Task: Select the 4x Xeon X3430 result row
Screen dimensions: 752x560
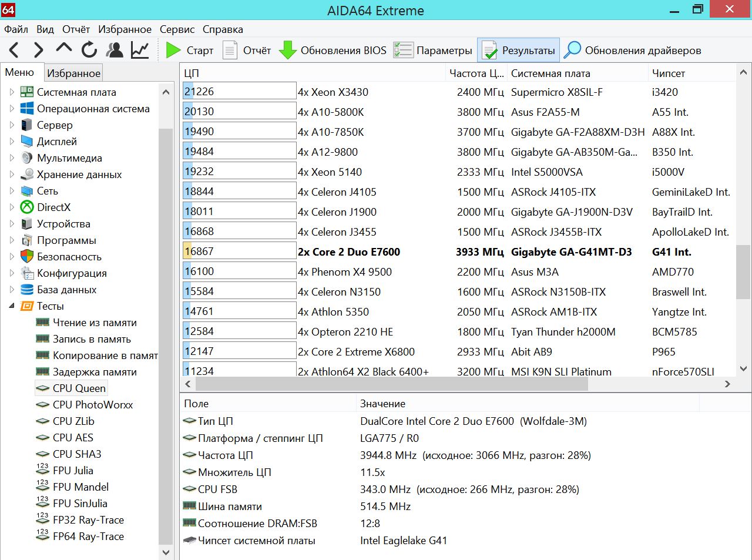Action: tap(458, 92)
